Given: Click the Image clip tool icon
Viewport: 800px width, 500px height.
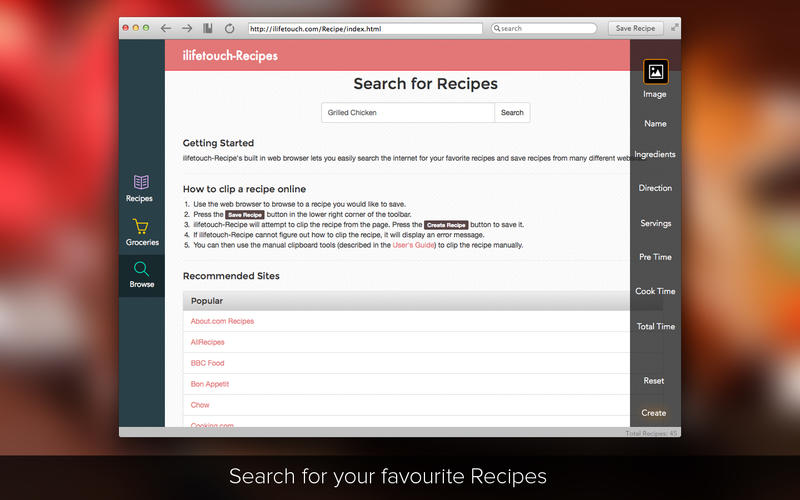Looking at the screenshot, I should [x=656, y=72].
